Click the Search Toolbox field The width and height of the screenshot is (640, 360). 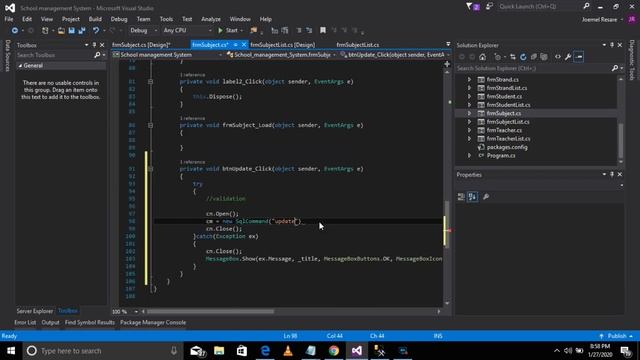[x=54, y=55]
